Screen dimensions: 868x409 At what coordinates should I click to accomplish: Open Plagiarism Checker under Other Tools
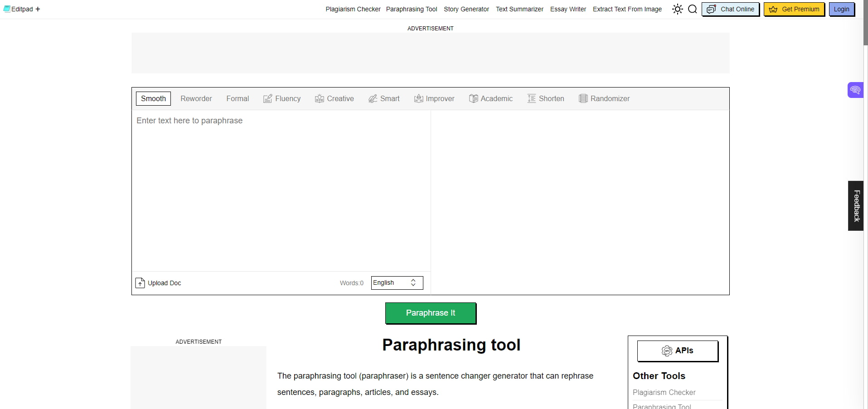click(664, 392)
